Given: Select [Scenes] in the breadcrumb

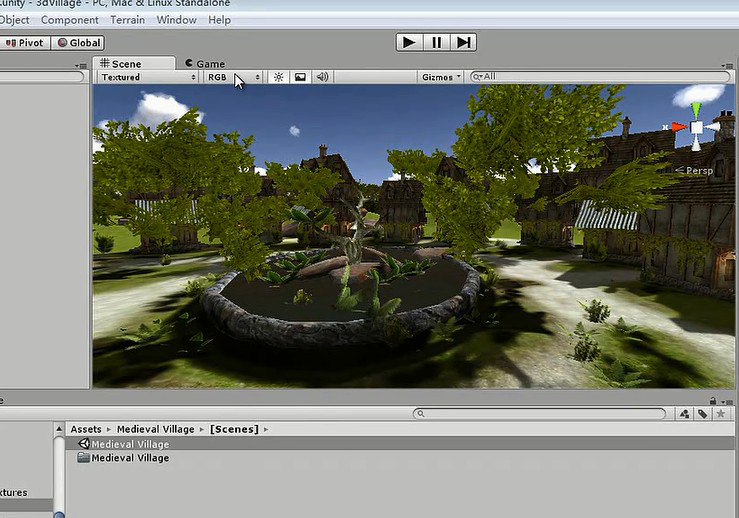Looking at the screenshot, I should pos(234,429).
